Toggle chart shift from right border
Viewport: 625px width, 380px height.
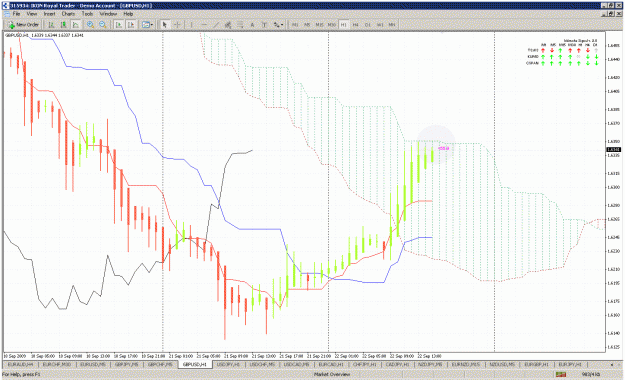pyautogui.click(x=130, y=25)
